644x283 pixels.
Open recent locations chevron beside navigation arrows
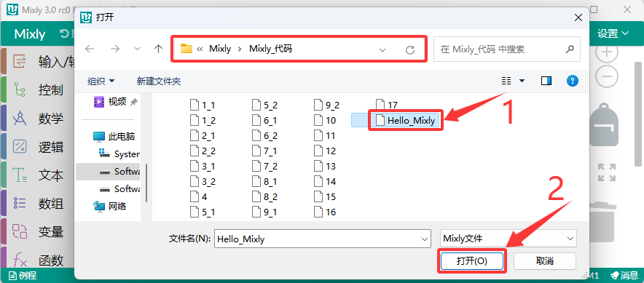(x=138, y=49)
